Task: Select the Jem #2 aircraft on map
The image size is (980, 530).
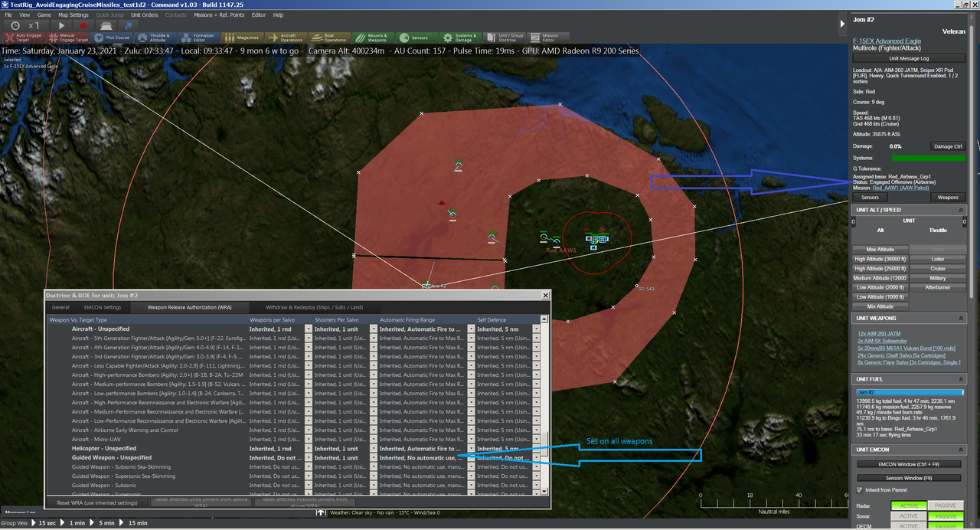Action: point(426,286)
